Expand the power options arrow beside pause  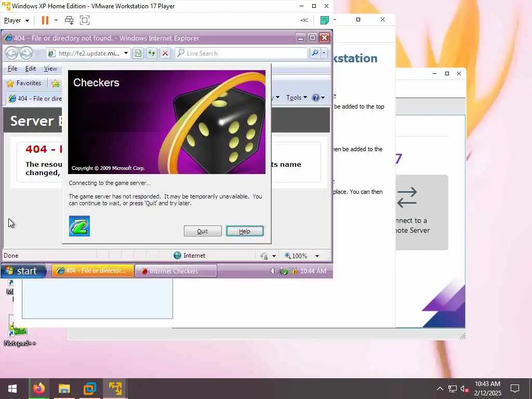click(x=56, y=20)
